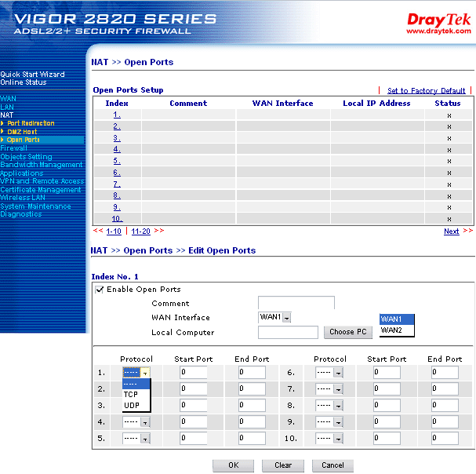Click End Port field for row 1

click(x=252, y=372)
